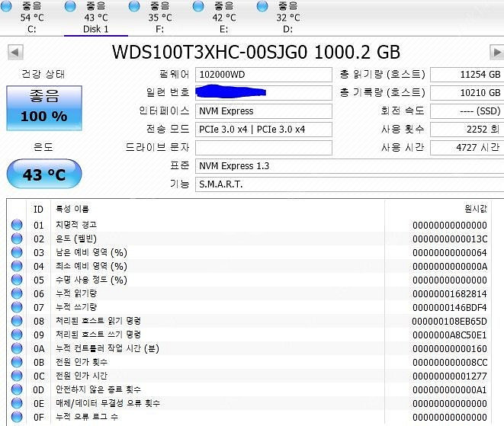
Task: Click the E: drive status orb
Action: (x=198, y=6)
